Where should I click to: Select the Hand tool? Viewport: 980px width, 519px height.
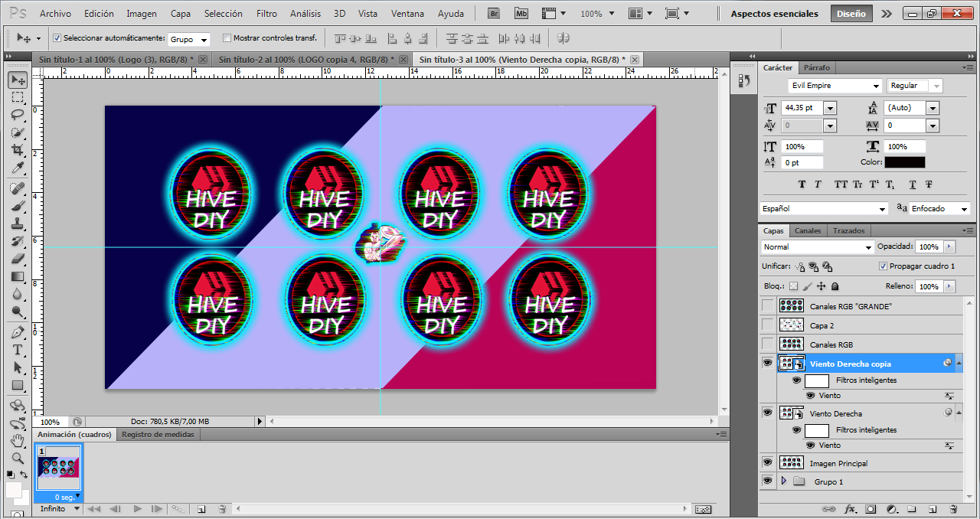[x=18, y=441]
